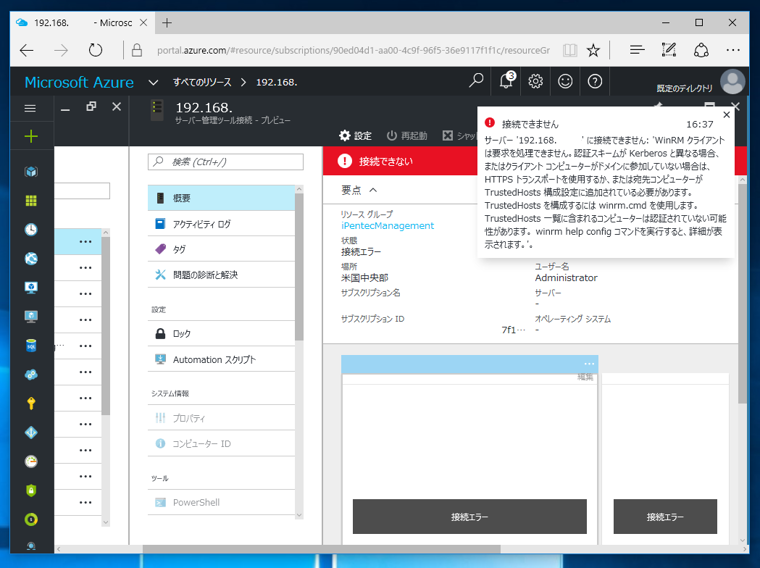This screenshot has width=760, height=568.
Task: Click resource menu vertical scrollbar
Action: tap(299, 267)
